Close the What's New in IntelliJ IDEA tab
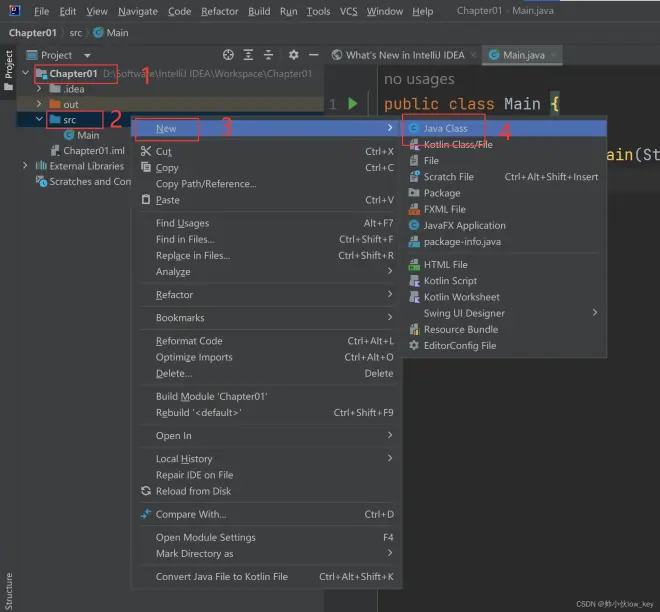This screenshot has width=660, height=612. (473, 55)
